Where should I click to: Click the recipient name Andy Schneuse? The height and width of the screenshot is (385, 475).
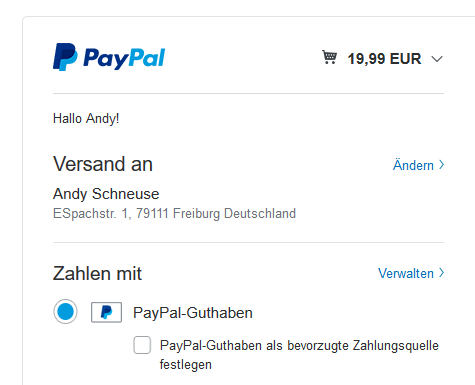(106, 194)
